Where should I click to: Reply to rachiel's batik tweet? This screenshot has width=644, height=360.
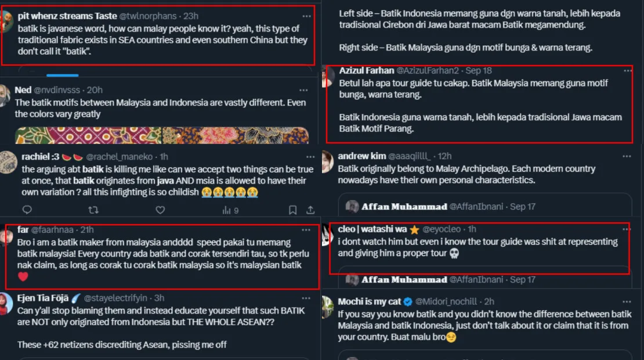point(27,210)
